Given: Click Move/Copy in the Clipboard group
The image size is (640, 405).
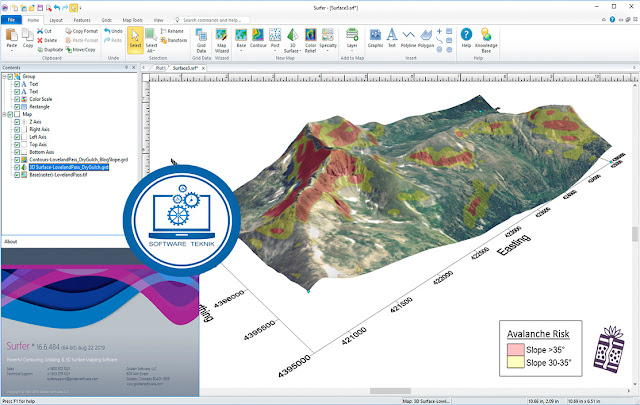Looking at the screenshot, I should [x=80, y=50].
